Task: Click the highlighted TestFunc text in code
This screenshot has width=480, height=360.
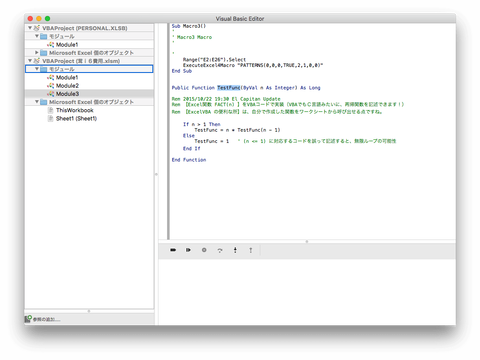Action: 229,88
